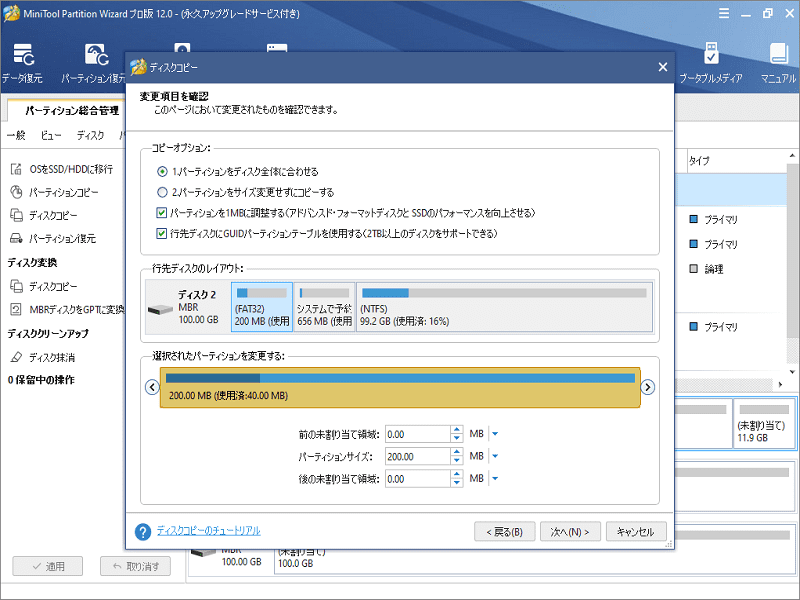The height and width of the screenshot is (600, 800).
Task: Open unit dropdown for 前の未割り当て領域
Action: tap(494, 434)
